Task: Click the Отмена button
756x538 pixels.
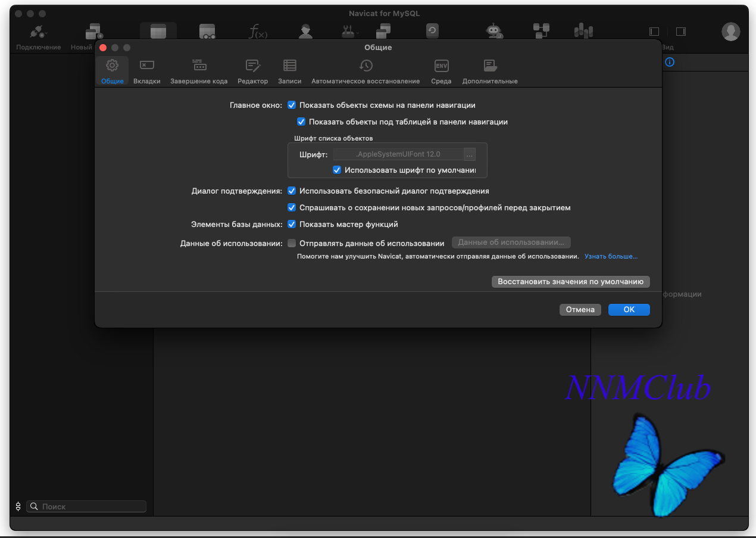Action: pyautogui.click(x=580, y=310)
